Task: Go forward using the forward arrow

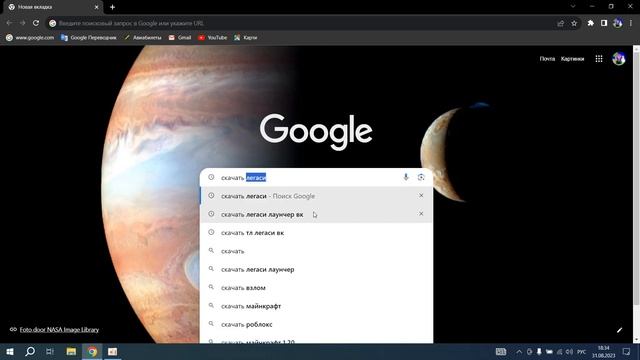Action: coord(22,23)
